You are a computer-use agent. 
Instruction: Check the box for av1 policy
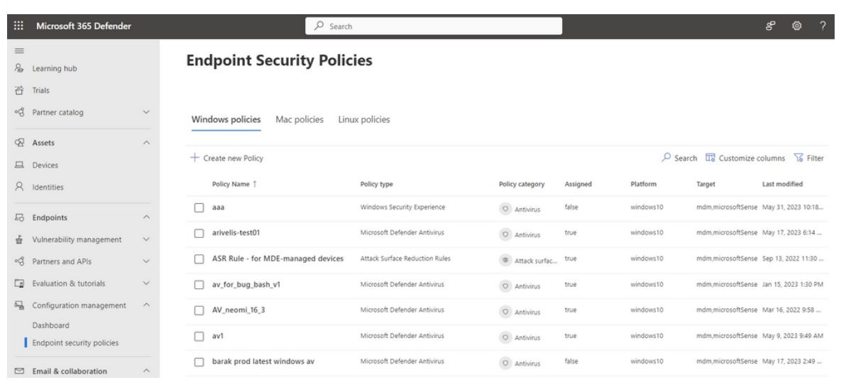click(x=199, y=335)
